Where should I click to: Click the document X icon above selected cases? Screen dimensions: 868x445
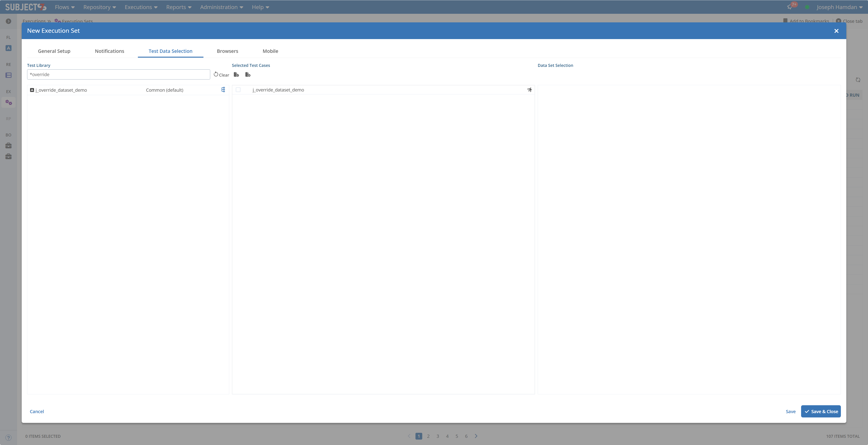pos(248,75)
